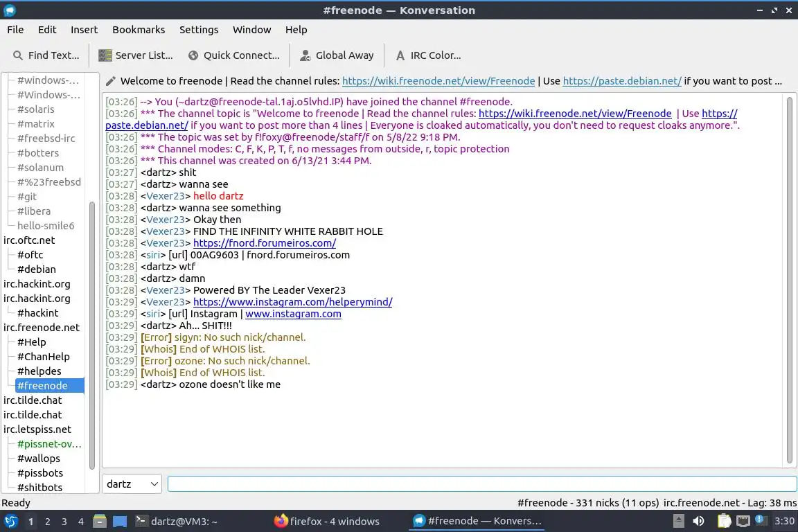Viewport: 798px width, 532px height.
Task: Switch to #freebsd-irc channel
Action: 46,139
